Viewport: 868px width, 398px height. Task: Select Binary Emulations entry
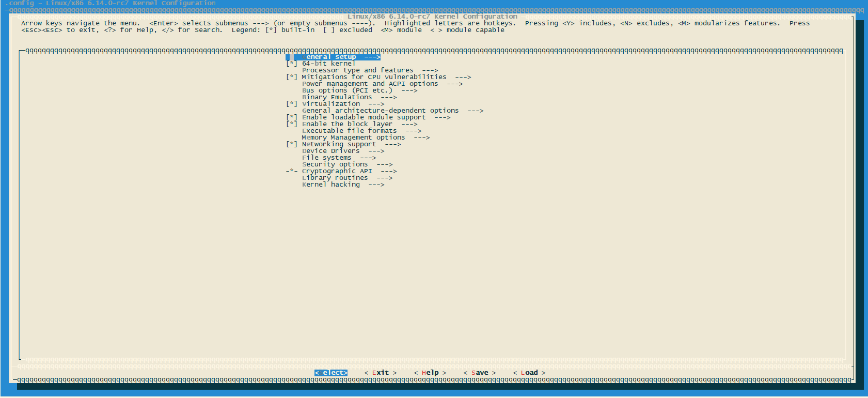337,97
